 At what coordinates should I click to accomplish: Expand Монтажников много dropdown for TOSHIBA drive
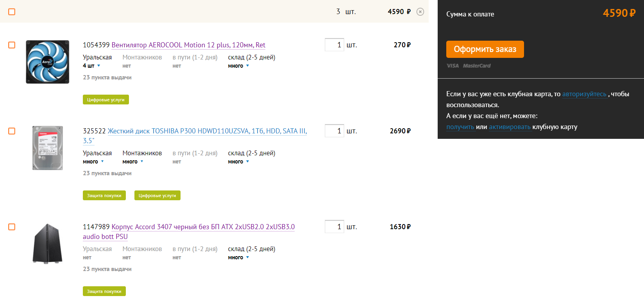[133, 162]
